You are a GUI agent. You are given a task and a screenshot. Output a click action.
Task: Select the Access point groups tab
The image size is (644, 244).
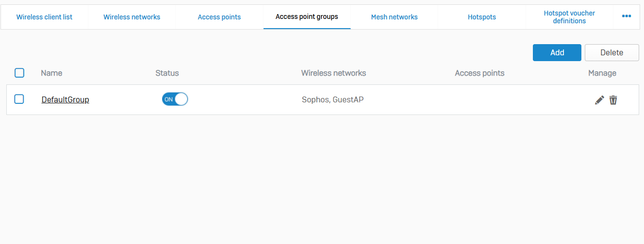(x=307, y=17)
